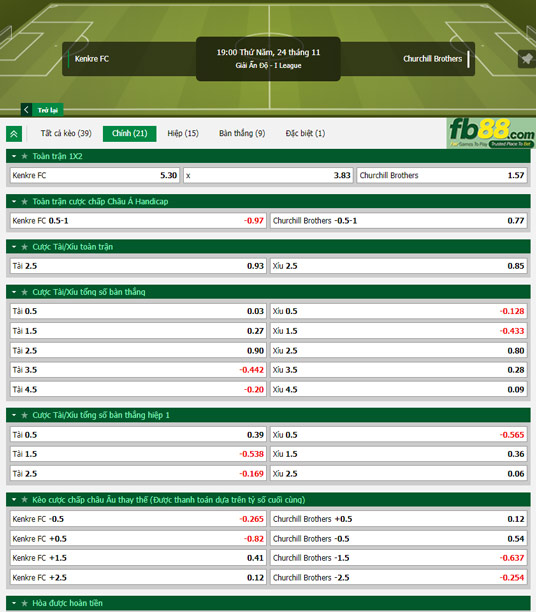Choose total goals Tài 0.5 at 0.03
This screenshot has width=536, height=612.
tap(138, 311)
